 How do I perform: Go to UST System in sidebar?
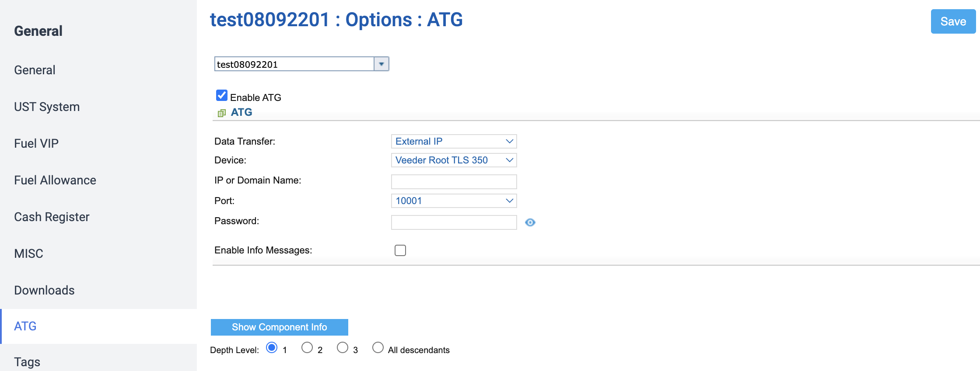point(47,107)
